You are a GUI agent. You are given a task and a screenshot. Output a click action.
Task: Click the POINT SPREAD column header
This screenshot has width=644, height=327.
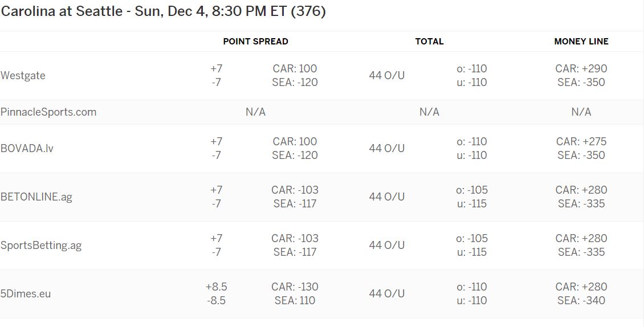coord(255,42)
